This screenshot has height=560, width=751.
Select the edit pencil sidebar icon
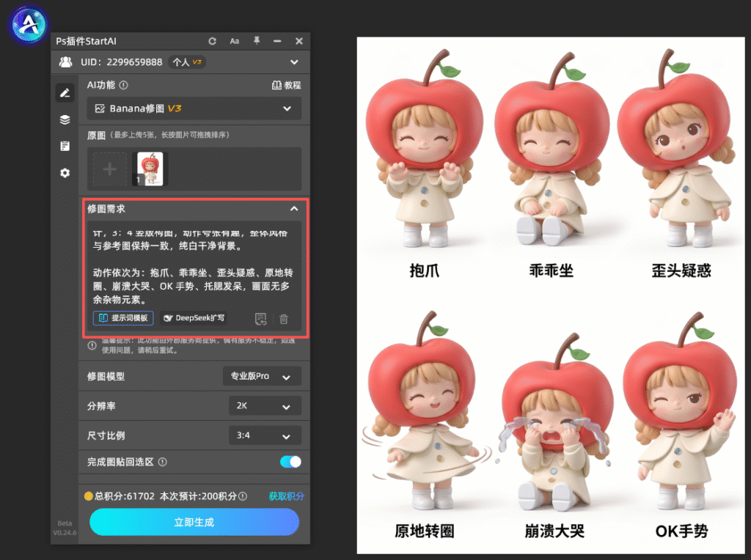coord(65,93)
